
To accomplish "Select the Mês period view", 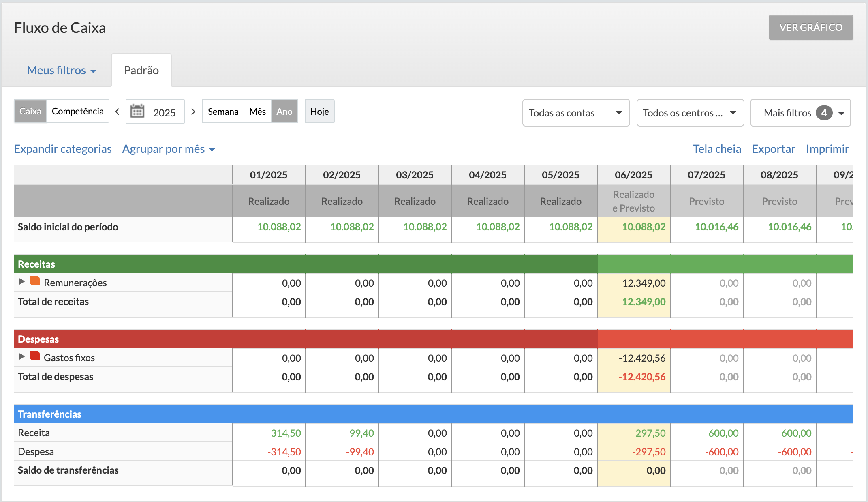I will [257, 112].
